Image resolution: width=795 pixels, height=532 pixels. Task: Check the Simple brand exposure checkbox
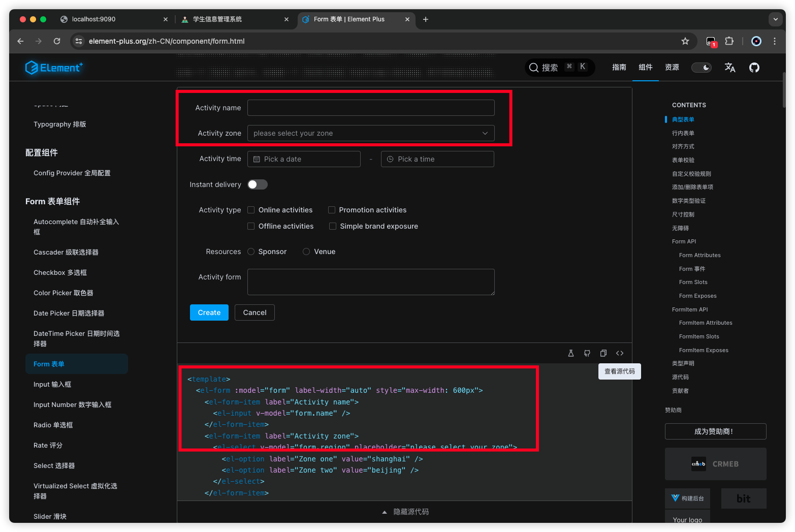pyautogui.click(x=333, y=226)
